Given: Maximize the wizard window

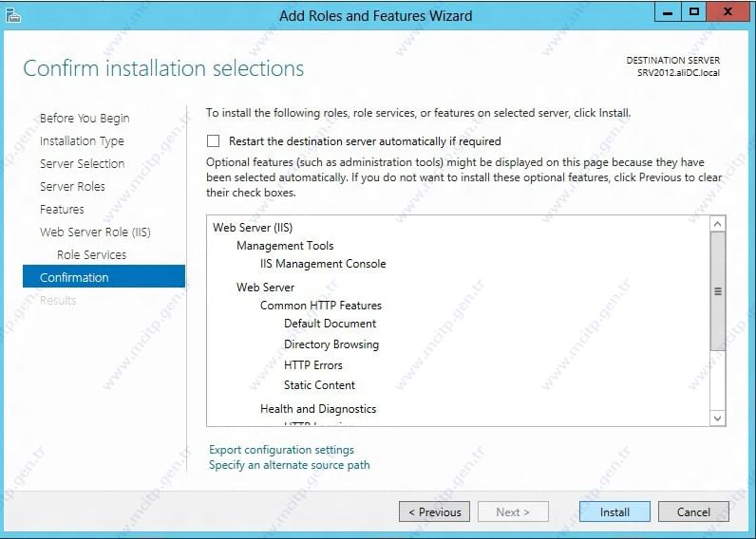Looking at the screenshot, I should click(694, 12).
